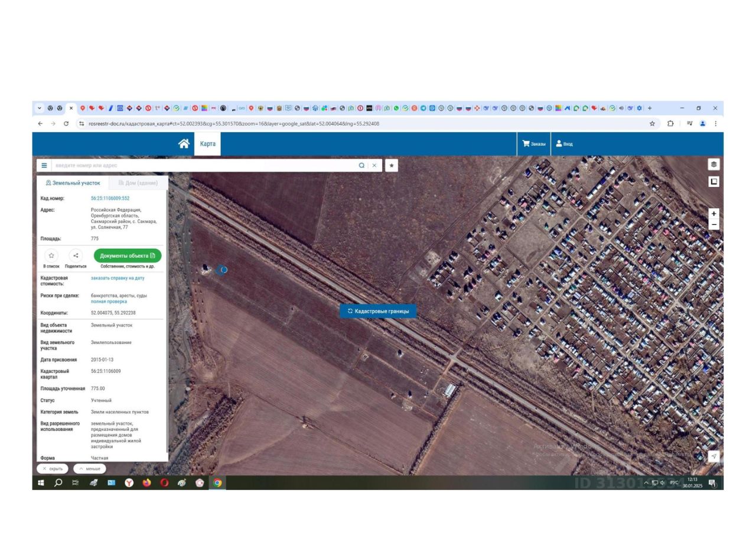Reload the page with refresh icon
Image resolution: width=756 pixels, height=535 pixels.
pos(66,124)
